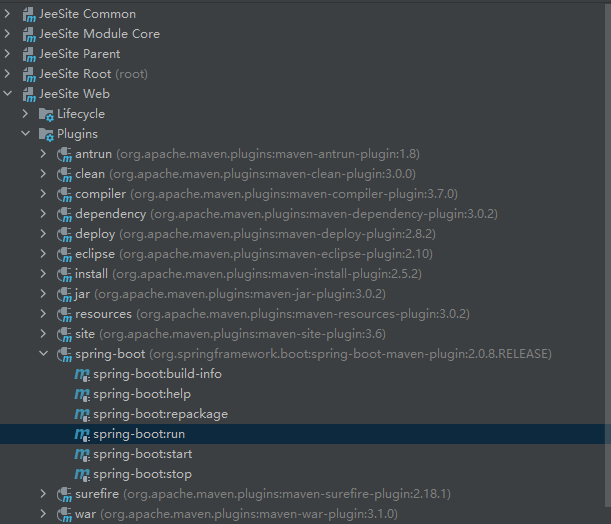Click the eclipse plugin icon
This screenshot has height=524, width=611.
pyautogui.click(x=64, y=255)
